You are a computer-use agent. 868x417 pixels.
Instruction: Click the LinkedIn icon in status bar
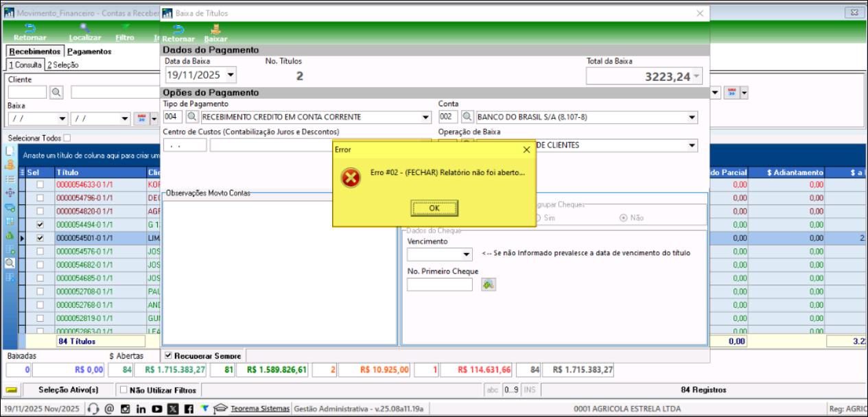pyautogui.click(x=141, y=409)
